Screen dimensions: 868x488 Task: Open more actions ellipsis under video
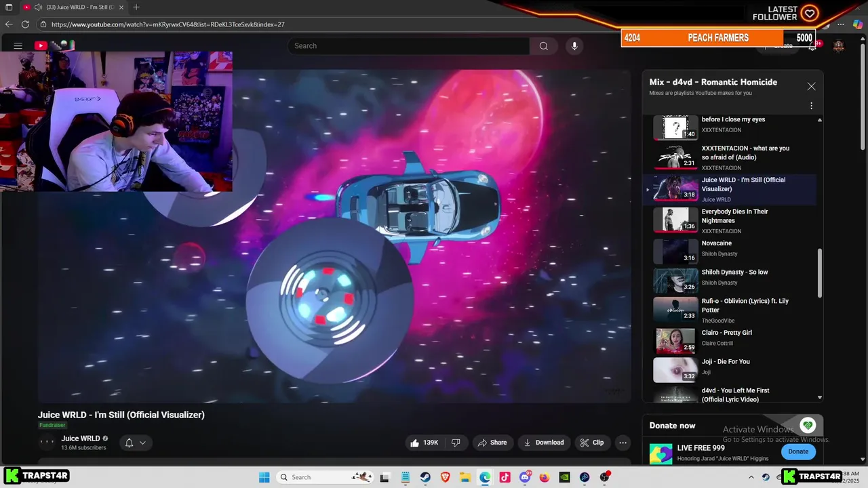(623, 443)
